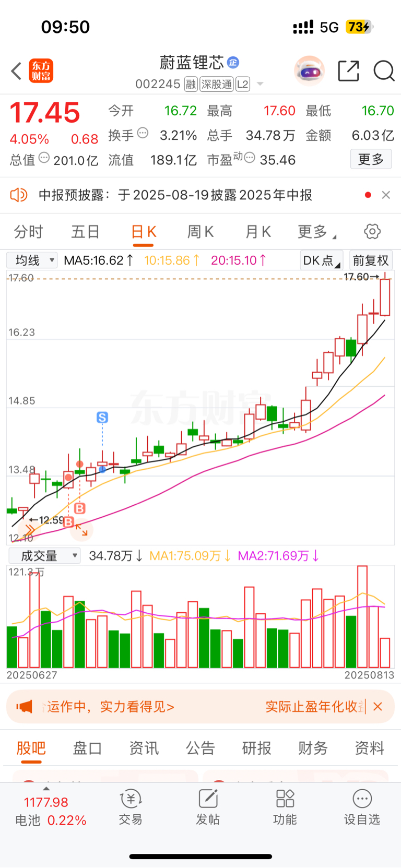Tap the chart expand arrows icon
Screen dimensions: 401x868
pyautogui.click(x=81, y=530)
